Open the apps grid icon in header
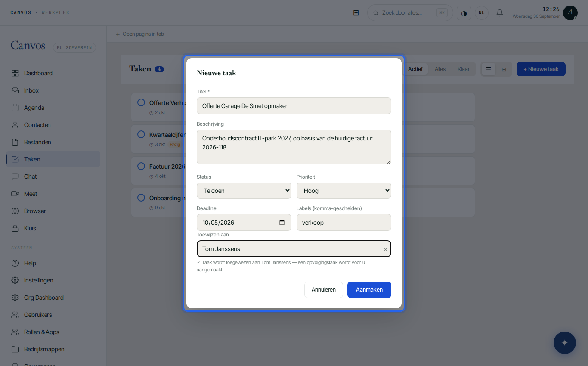588x366 pixels. click(356, 13)
